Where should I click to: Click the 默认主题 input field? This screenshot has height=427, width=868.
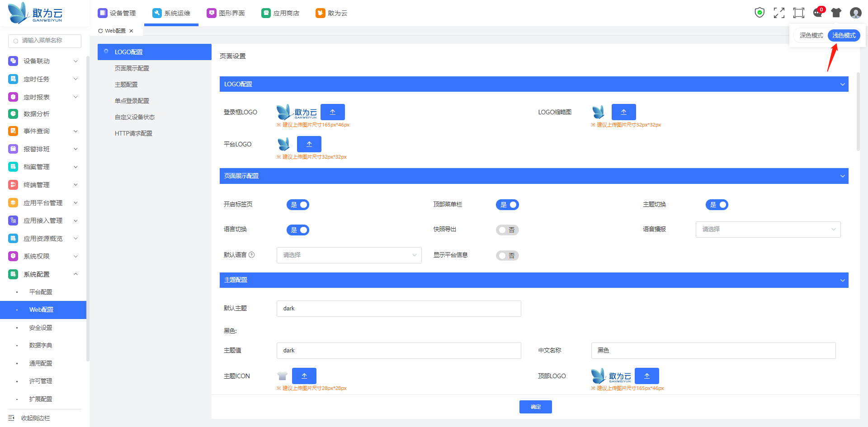point(398,309)
